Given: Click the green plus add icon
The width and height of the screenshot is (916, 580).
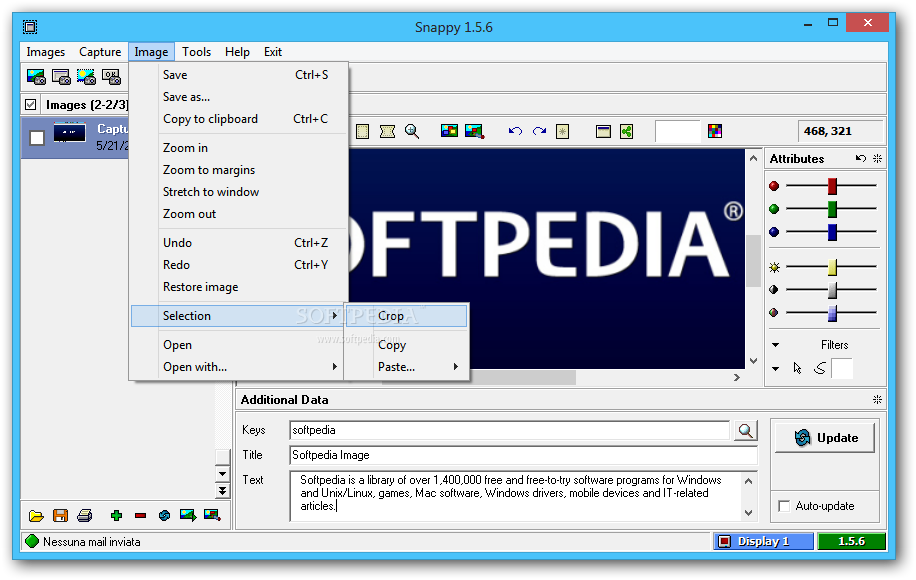Looking at the screenshot, I should point(116,515).
